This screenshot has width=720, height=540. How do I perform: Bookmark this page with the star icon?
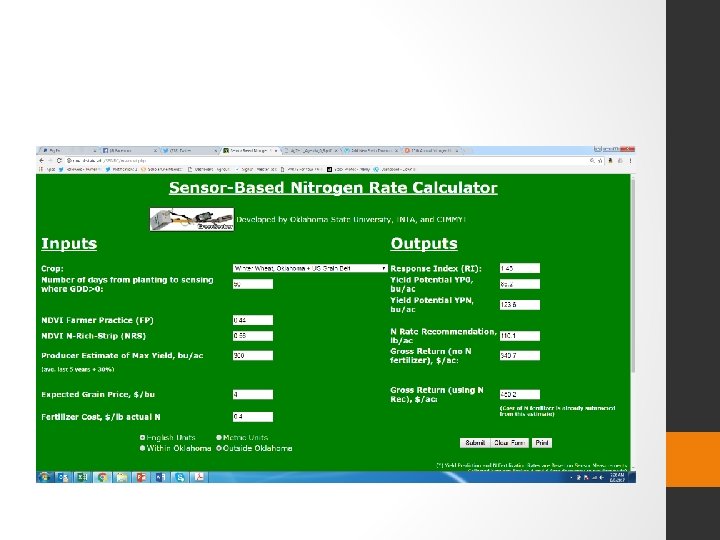pyautogui.click(x=600, y=160)
